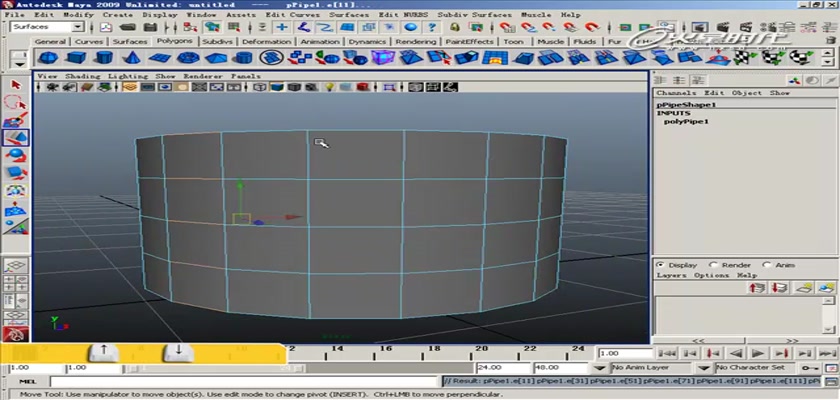Click the playback end field showing 24.00
Viewport: 840px width, 400px height.
coord(502,368)
